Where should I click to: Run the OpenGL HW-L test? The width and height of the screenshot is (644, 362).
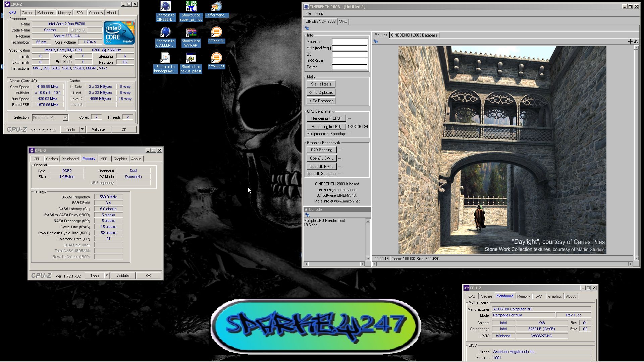tap(321, 167)
